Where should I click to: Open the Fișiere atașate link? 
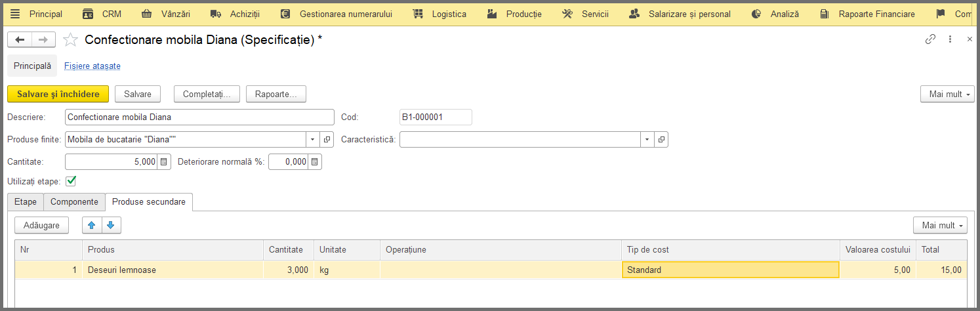(92, 66)
